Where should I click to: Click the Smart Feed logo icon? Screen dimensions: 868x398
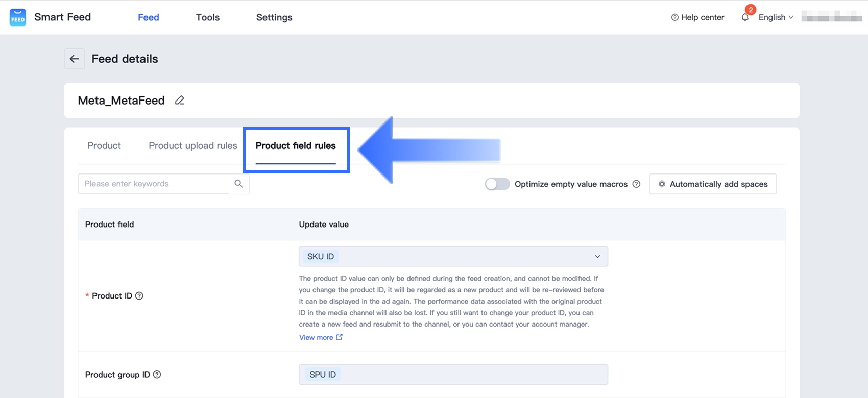(18, 17)
